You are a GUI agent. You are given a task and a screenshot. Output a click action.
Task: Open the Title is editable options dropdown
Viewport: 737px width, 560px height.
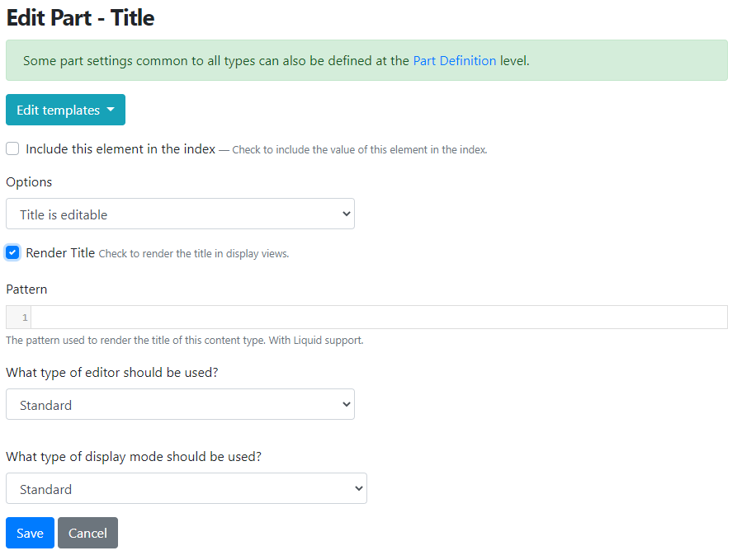point(180,214)
